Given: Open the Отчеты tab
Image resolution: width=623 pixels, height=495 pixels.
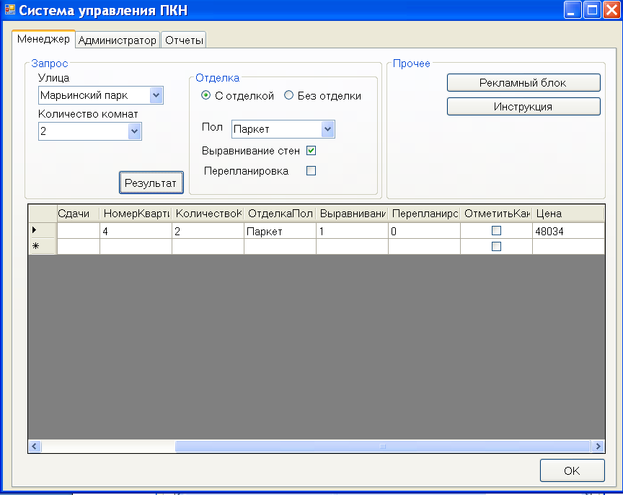Looking at the screenshot, I should click(x=184, y=40).
